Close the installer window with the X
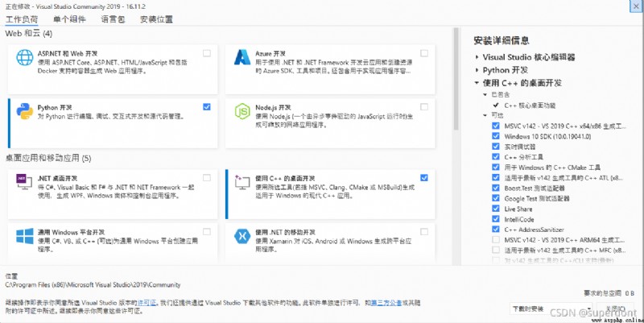The width and height of the screenshot is (644, 323). point(637,6)
